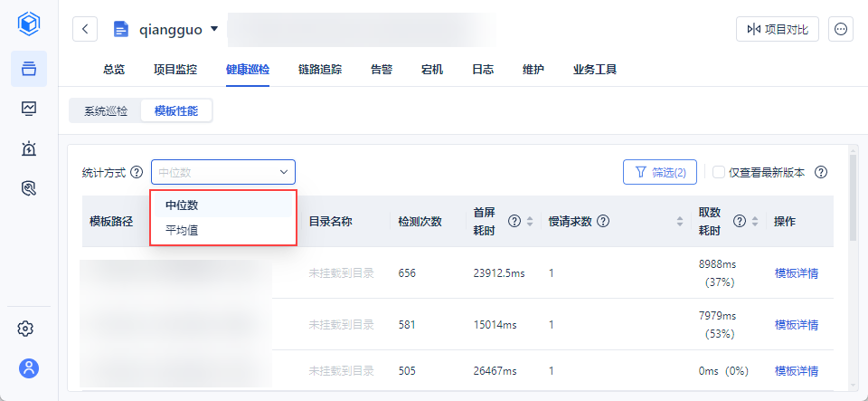Open the project list sidebar icon
The height and width of the screenshot is (401, 868).
click(x=29, y=69)
